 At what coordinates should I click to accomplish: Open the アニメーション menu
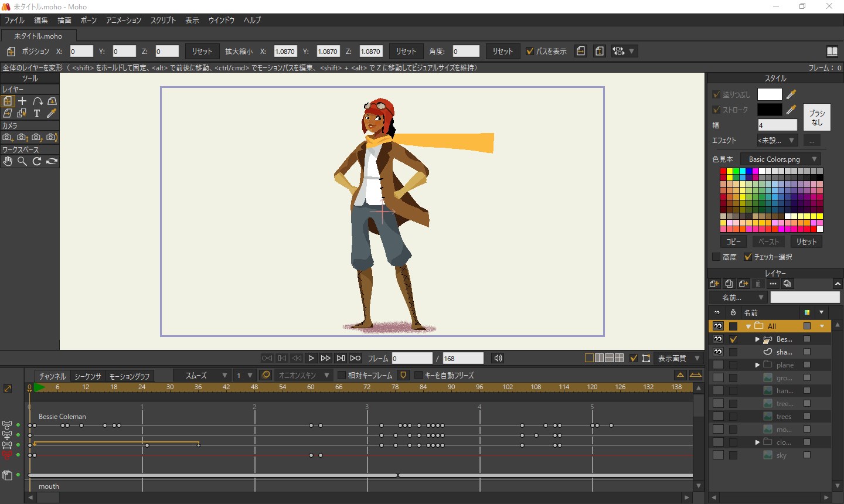click(124, 20)
